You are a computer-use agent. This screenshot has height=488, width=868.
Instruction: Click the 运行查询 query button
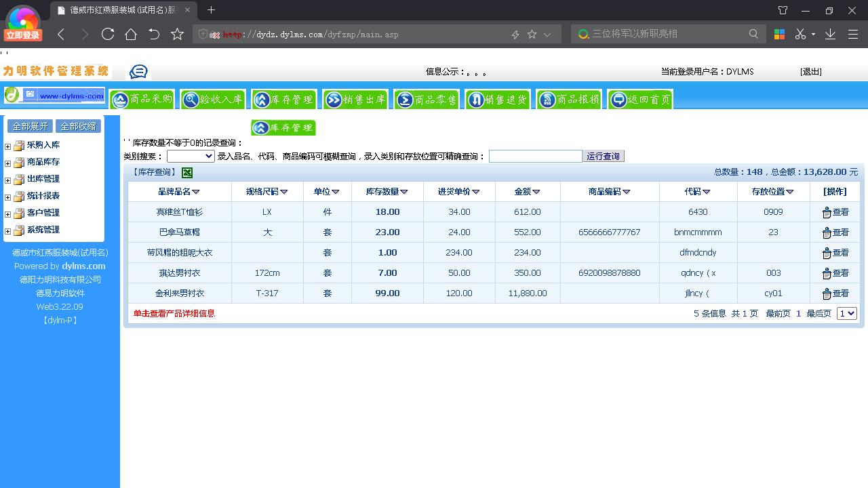603,156
